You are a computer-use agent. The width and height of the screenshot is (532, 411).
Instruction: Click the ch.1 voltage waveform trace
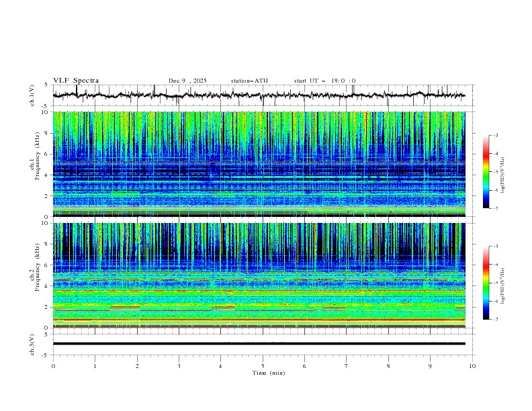(259, 95)
